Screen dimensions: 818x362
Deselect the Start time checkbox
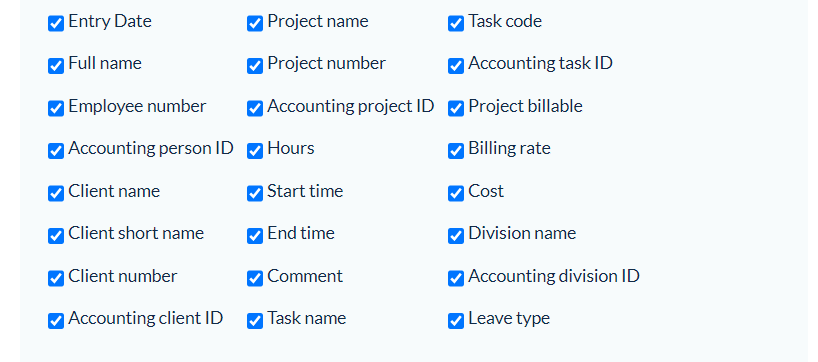click(255, 194)
